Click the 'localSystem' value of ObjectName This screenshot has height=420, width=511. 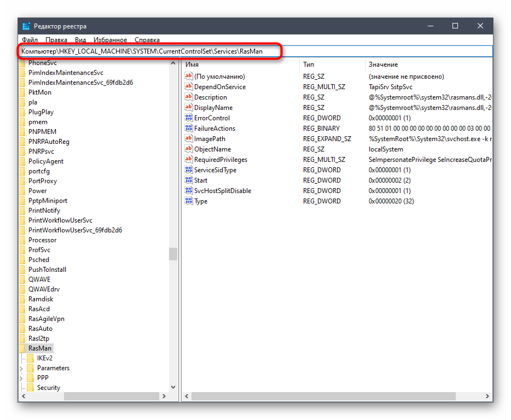click(386, 149)
